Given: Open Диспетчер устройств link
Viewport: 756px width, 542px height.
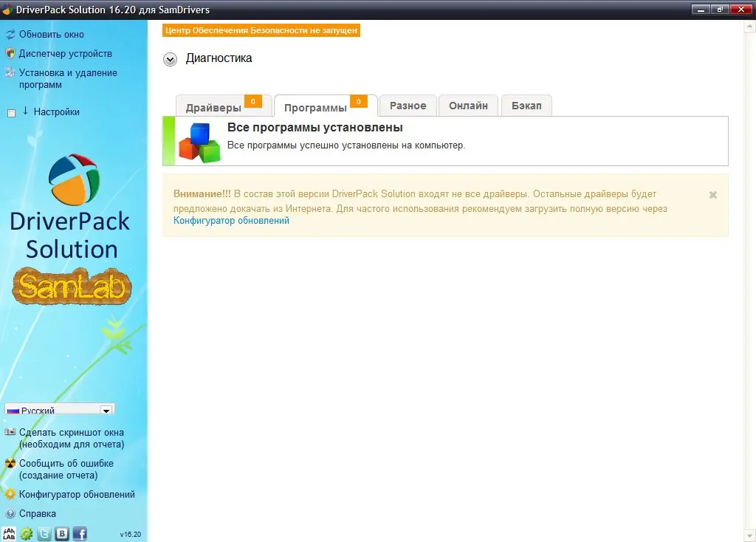Looking at the screenshot, I should point(66,53).
